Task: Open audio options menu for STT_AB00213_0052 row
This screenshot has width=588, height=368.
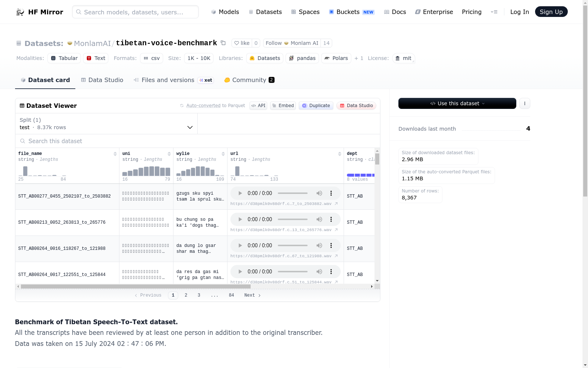Action: point(331,219)
